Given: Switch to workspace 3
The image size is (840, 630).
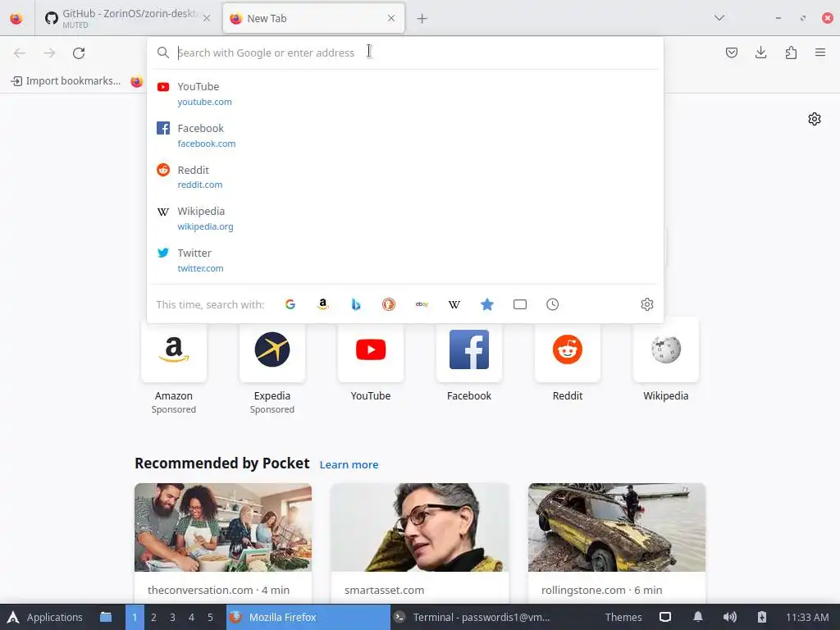Looking at the screenshot, I should point(172,617).
